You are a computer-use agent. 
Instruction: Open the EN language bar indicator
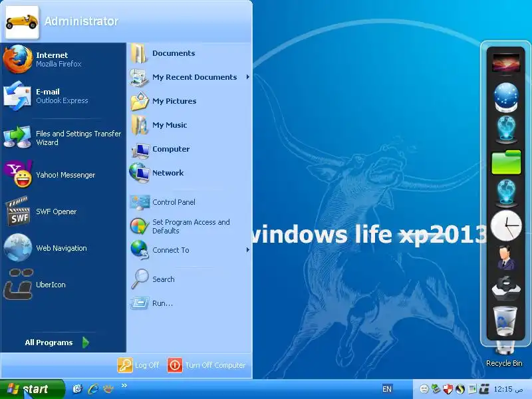tap(387, 389)
